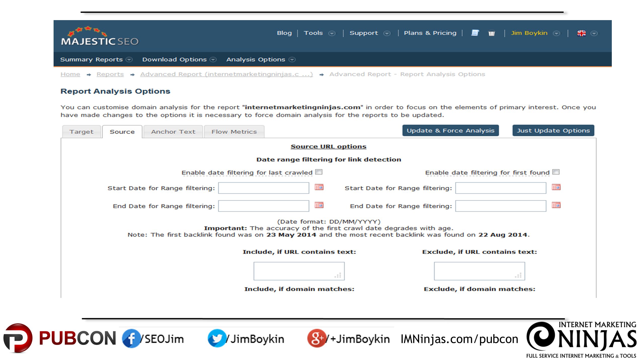Expand Analysis Options menu arrow

(292, 60)
